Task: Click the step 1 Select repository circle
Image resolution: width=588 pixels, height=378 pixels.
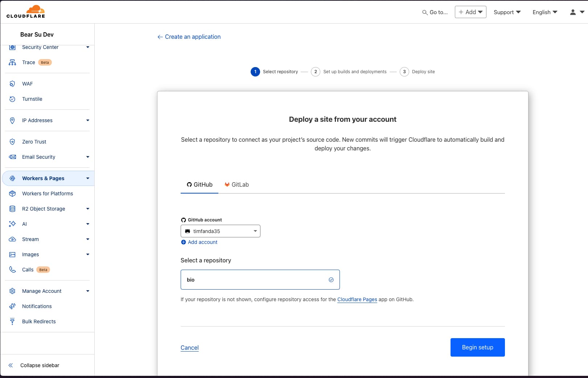Action: [255, 72]
